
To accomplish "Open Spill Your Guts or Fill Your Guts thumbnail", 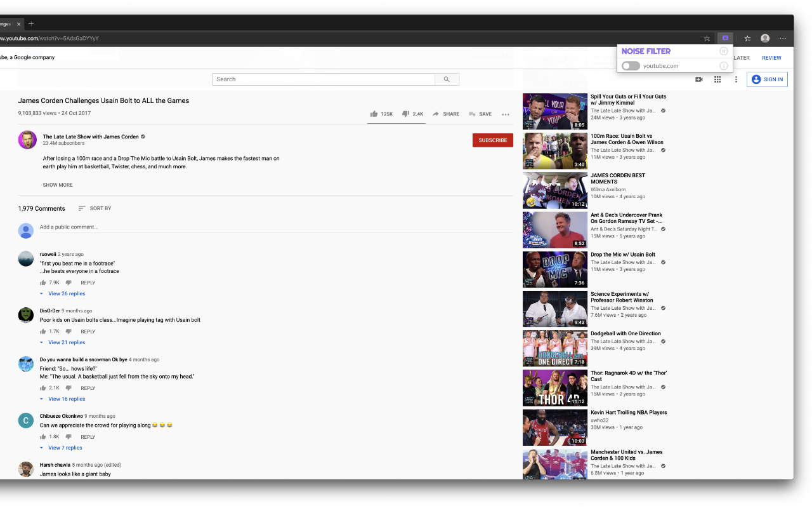I will [x=555, y=112].
